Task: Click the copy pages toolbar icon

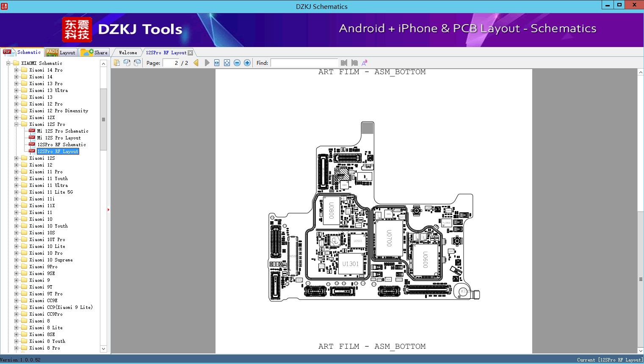Action: click(x=117, y=63)
